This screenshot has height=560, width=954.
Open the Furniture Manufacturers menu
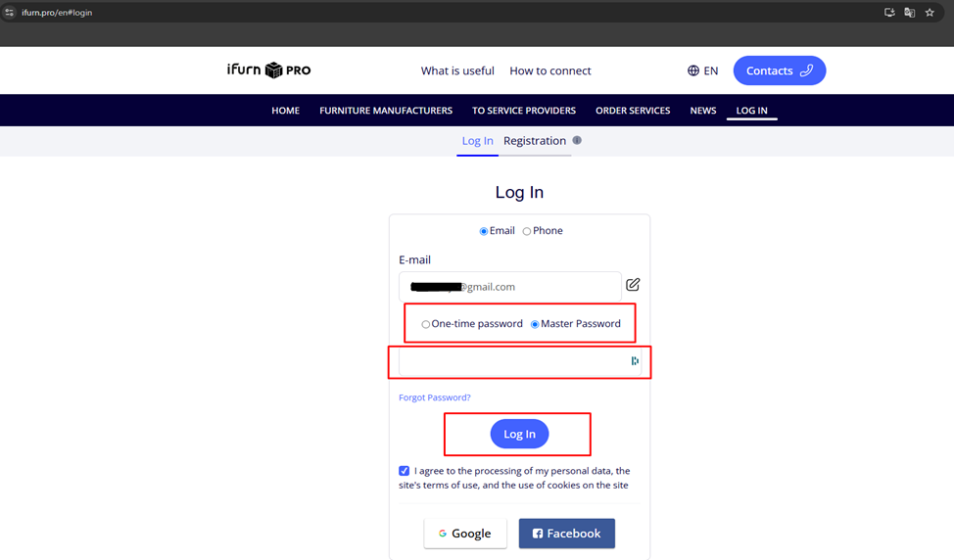(386, 111)
